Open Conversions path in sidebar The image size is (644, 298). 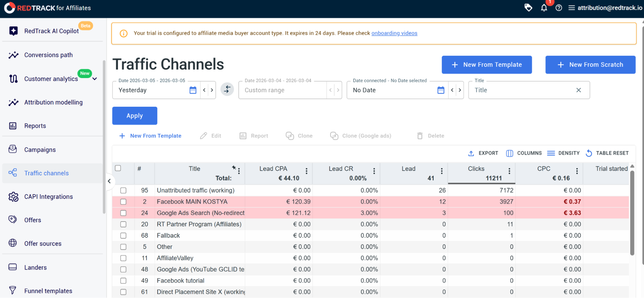[x=48, y=55]
